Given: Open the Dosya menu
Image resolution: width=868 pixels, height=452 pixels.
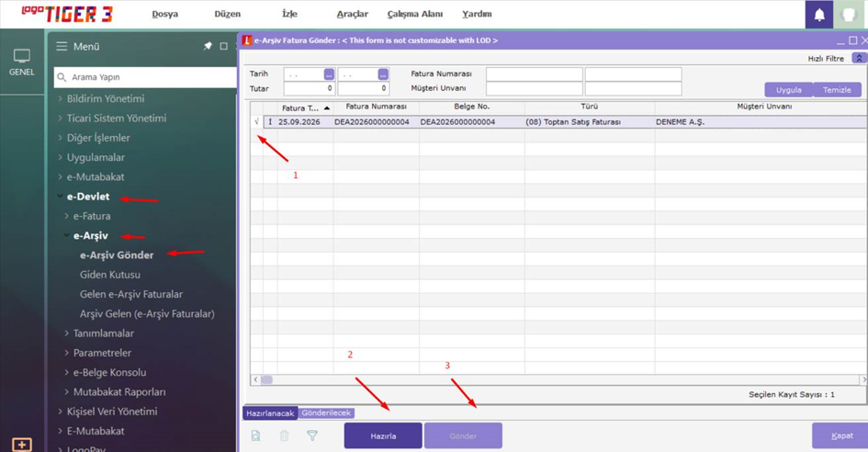Looking at the screenshot, I should tap(165, 15).
